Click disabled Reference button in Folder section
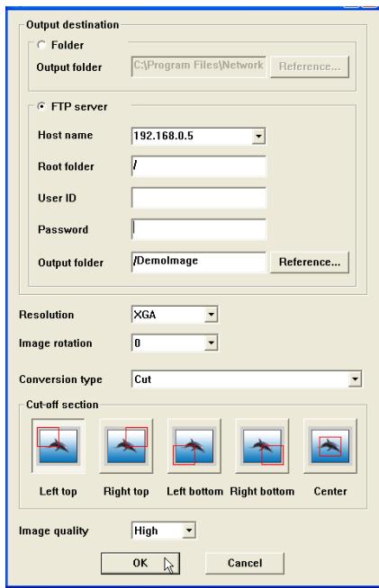379x588 pixels. (310, 67)
